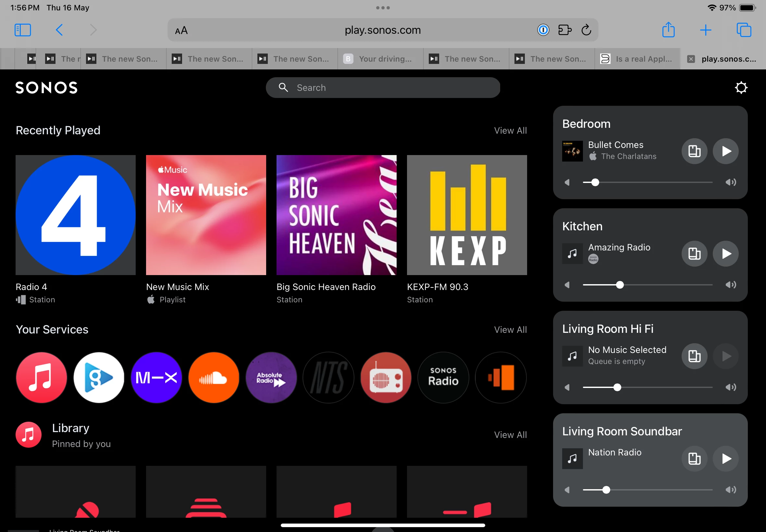Screen dimensions: 766x532
Task: Close the play.sonos.com tab
Action: (x=691, y=59)
